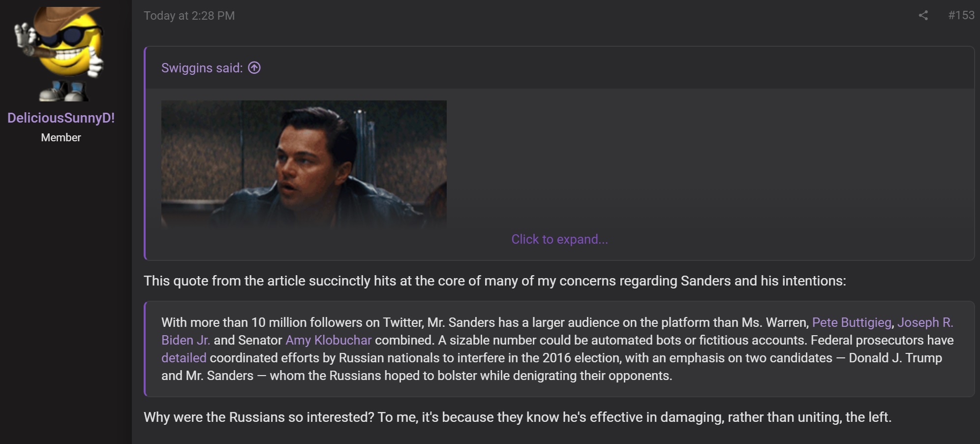Click the article blockquote about Twitter followers
Image resolution: width=980 pixels, height=444 pixels.
(559, 349)
